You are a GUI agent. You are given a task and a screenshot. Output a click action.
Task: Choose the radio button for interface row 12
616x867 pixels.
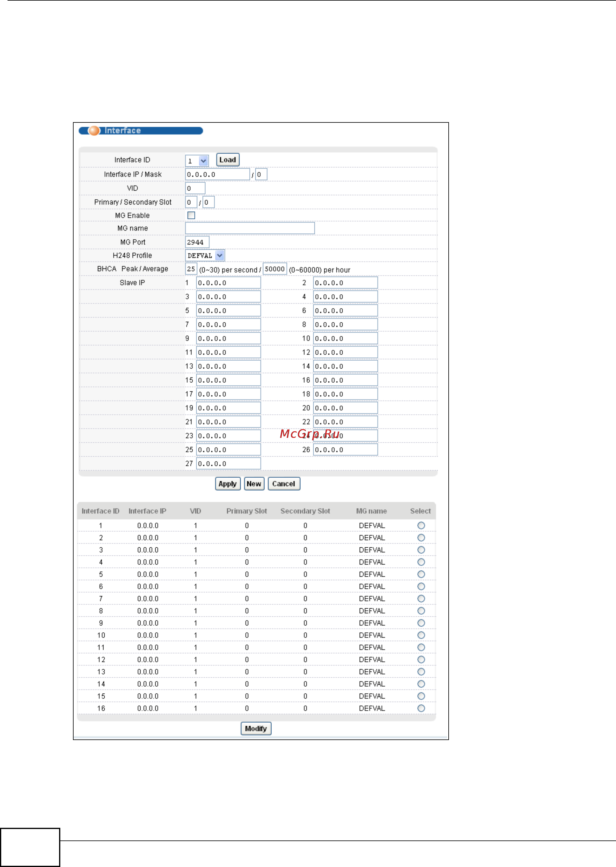tap(421, 660)
